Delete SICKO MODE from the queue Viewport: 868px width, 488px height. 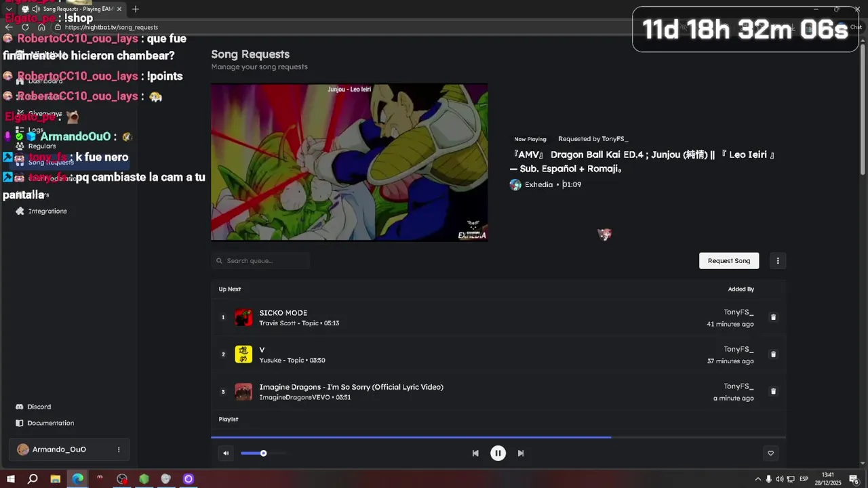click(773, 317)
